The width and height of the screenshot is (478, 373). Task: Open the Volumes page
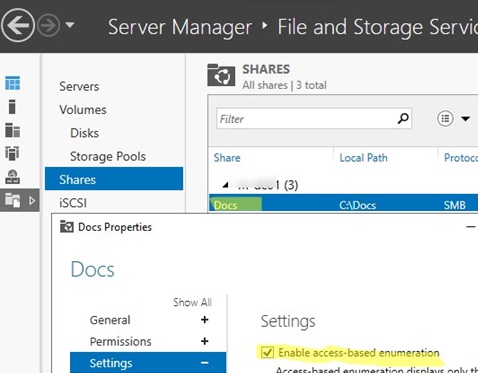pos(83,110)
